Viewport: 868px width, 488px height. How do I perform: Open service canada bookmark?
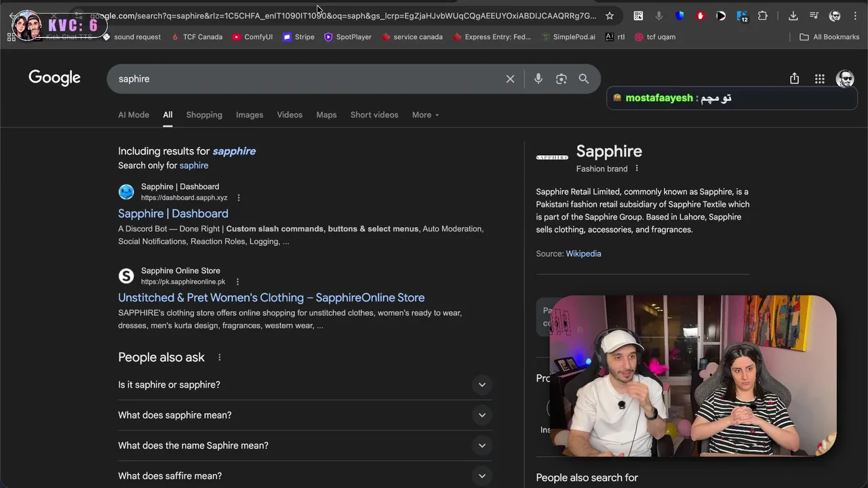[412, 37]
